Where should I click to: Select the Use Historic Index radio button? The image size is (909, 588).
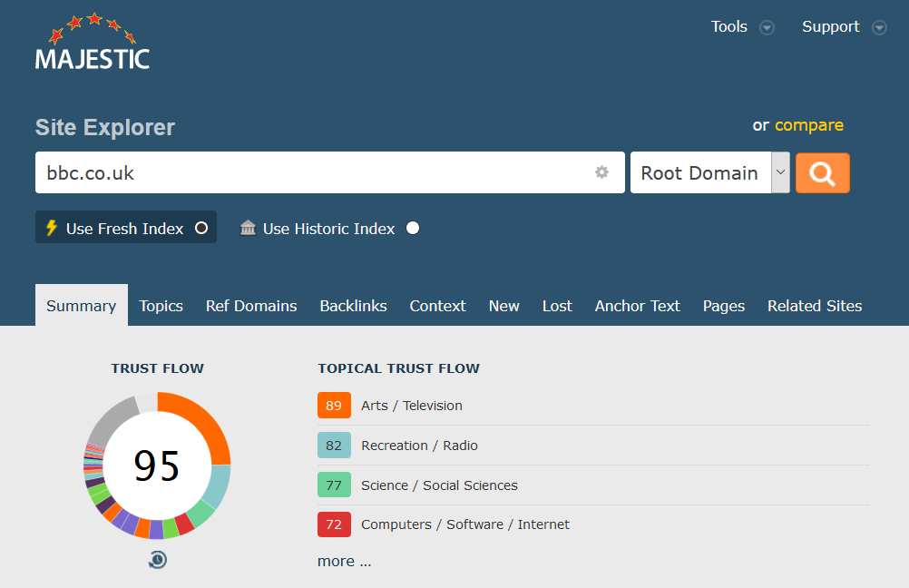click(x=413, y=228)
